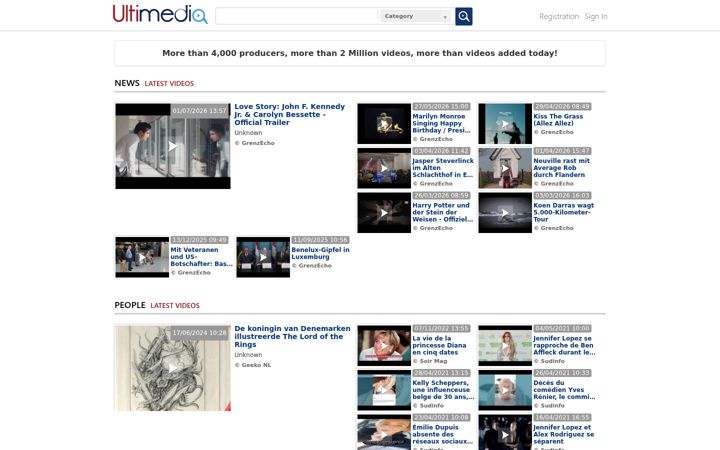Go to the Ultimedia logo homepage
Screen dimensions: 720x450
(160, 14)
